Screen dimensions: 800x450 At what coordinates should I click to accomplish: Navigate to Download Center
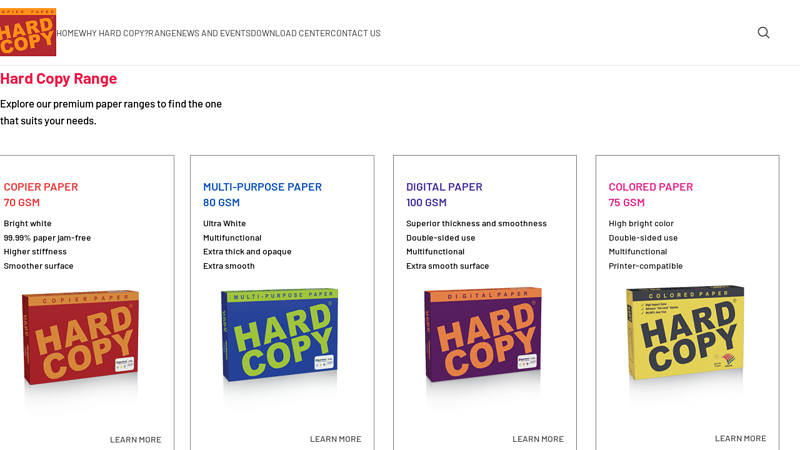point(290,33)
